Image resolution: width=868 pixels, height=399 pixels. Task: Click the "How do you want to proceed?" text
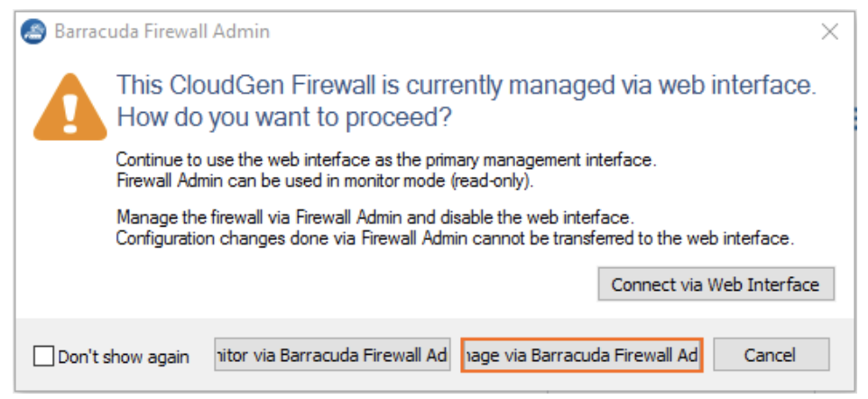point(284,117)
